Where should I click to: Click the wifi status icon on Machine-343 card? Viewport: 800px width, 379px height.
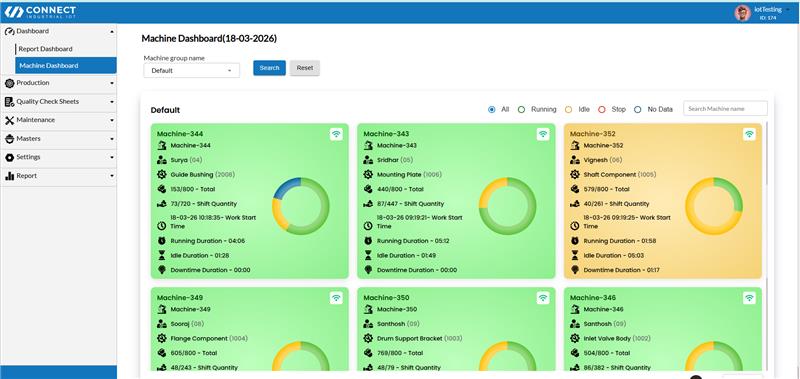tap(543, 134)
